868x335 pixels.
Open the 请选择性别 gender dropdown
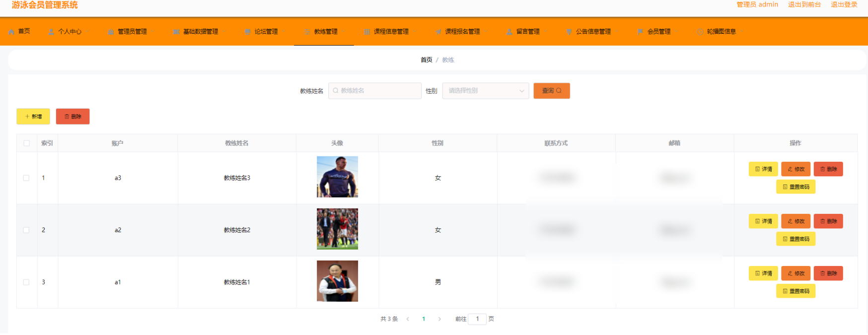[486, 91]
